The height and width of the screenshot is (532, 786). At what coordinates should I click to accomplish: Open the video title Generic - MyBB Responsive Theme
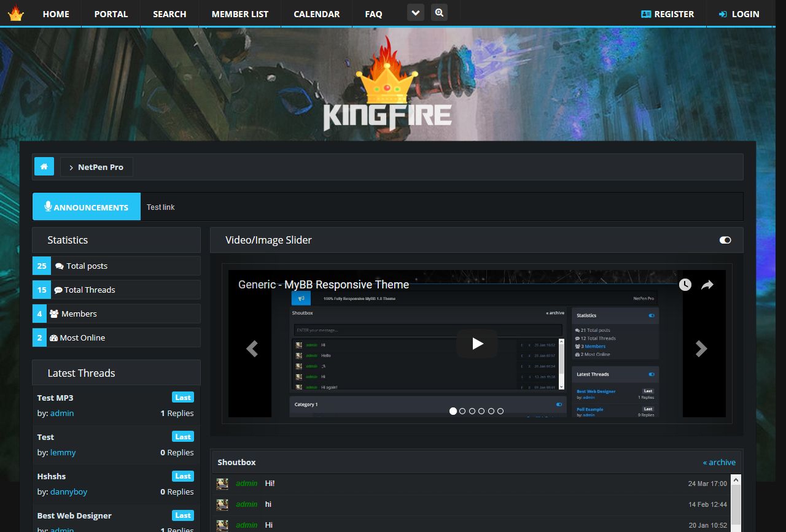pyautogui.click(x=324, y=285)
